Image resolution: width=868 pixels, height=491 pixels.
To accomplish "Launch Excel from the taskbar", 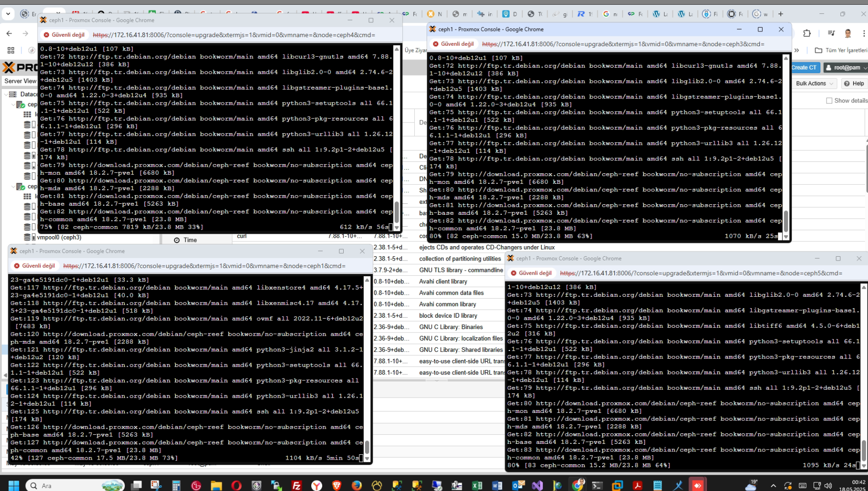I will 477,485.
